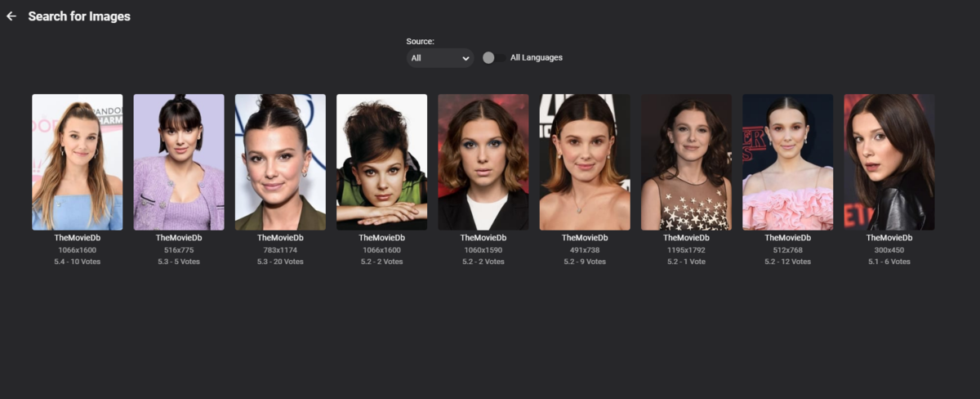The height and width of the screenshot is (399, 980).
Task: Click the 'Search for Images' title
Action: pyautogui.click(x=79, y=16)
